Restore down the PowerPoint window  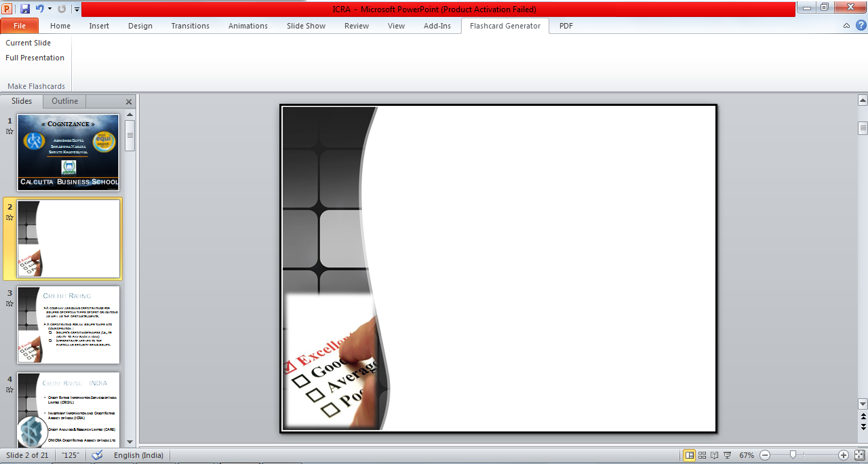click(x=825, y=7)
